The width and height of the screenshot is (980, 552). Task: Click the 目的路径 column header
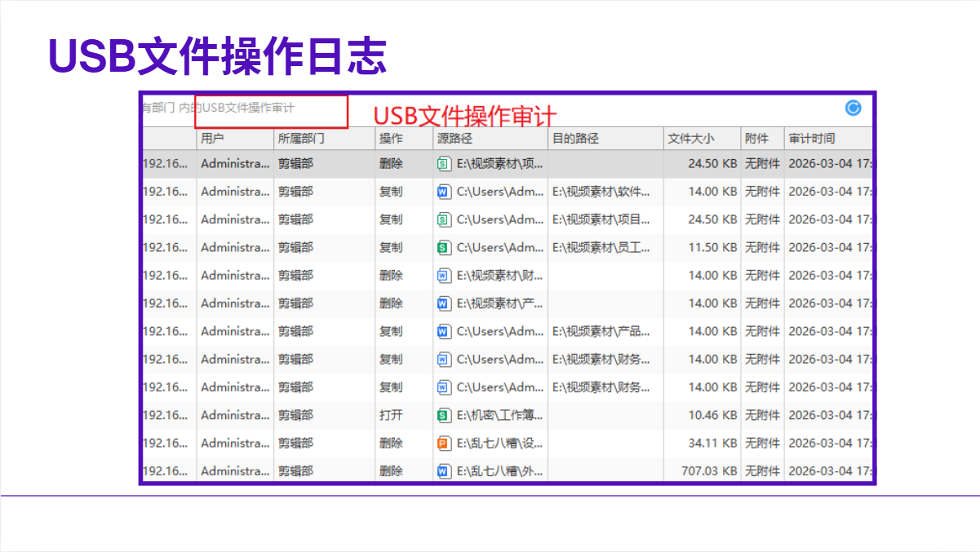pyautogui.click(x=575, y=139)
